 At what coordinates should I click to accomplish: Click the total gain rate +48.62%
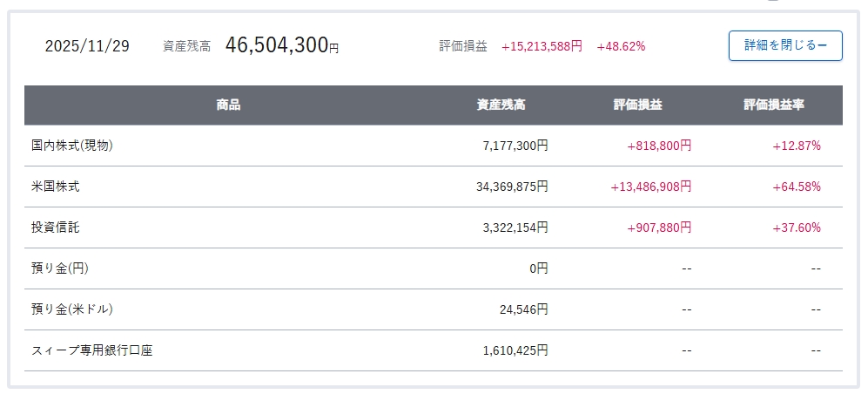(x=621, y=46)
